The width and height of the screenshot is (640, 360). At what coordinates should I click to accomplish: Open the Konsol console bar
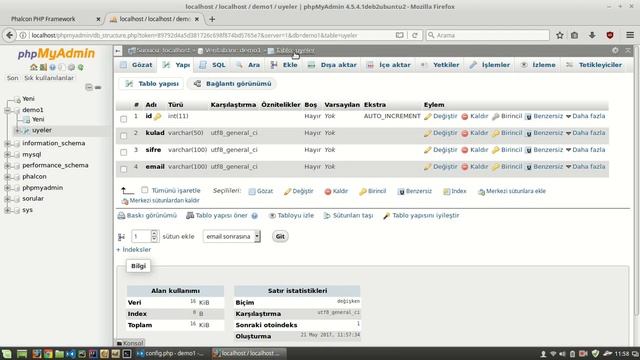point(130,343)
